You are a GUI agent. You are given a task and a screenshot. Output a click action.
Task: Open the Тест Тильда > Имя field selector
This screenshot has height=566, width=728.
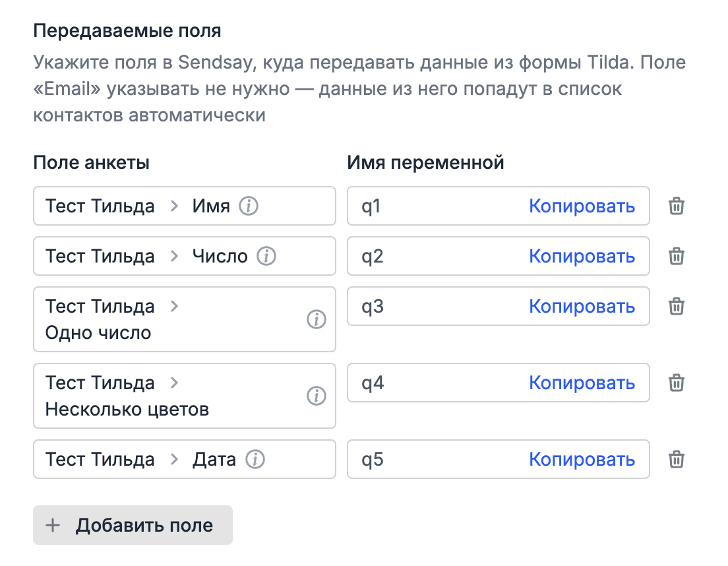click(x=185, y=206)
